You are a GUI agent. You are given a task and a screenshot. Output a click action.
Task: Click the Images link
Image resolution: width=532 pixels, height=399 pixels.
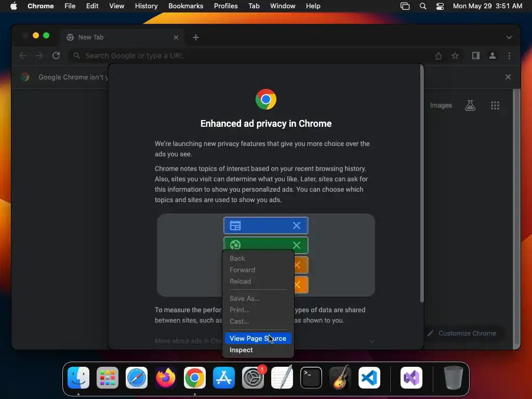[441, 105]
